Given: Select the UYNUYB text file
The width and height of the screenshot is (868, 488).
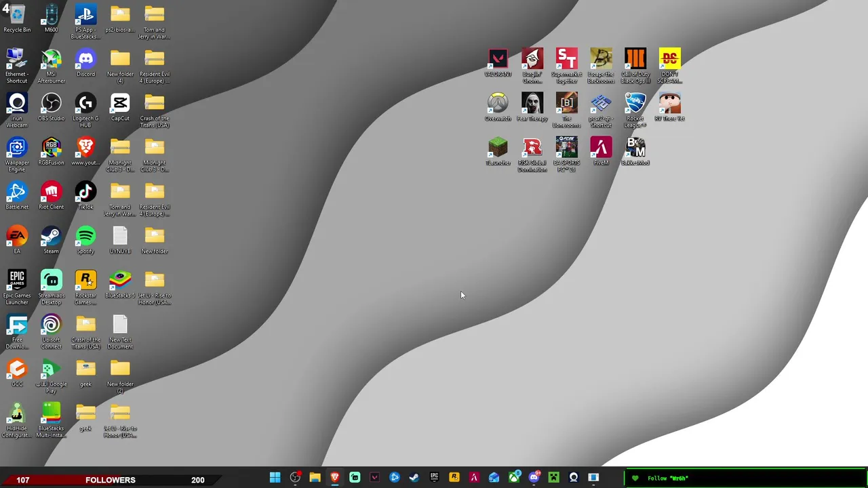Looking at the screenshot, I should (120, 240).
